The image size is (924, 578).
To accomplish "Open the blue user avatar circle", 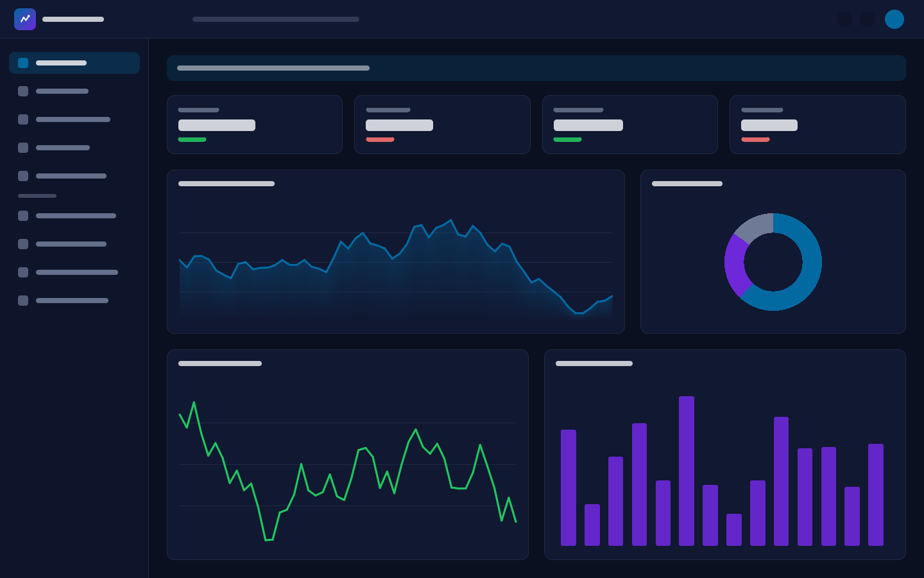I will (x=894, y=19).
